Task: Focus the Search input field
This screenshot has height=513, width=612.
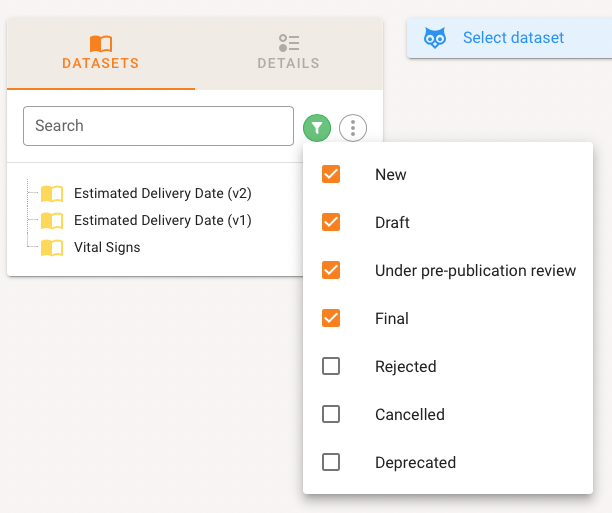Action: 158,126
